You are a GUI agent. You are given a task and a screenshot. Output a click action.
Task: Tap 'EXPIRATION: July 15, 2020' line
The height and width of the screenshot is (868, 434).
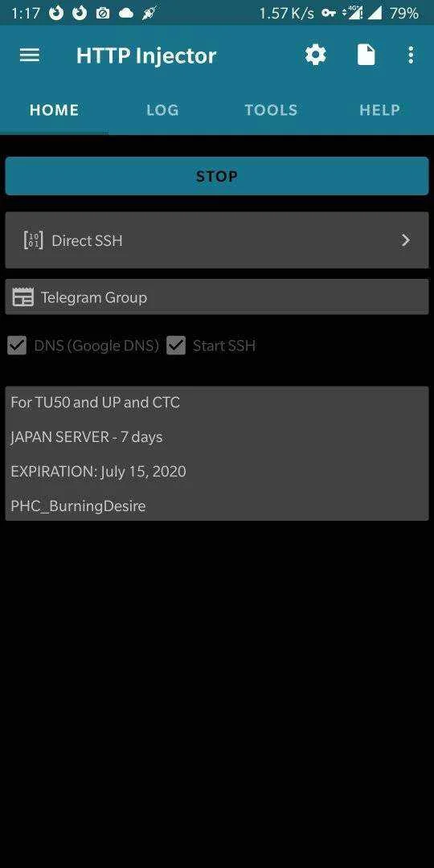99,472
